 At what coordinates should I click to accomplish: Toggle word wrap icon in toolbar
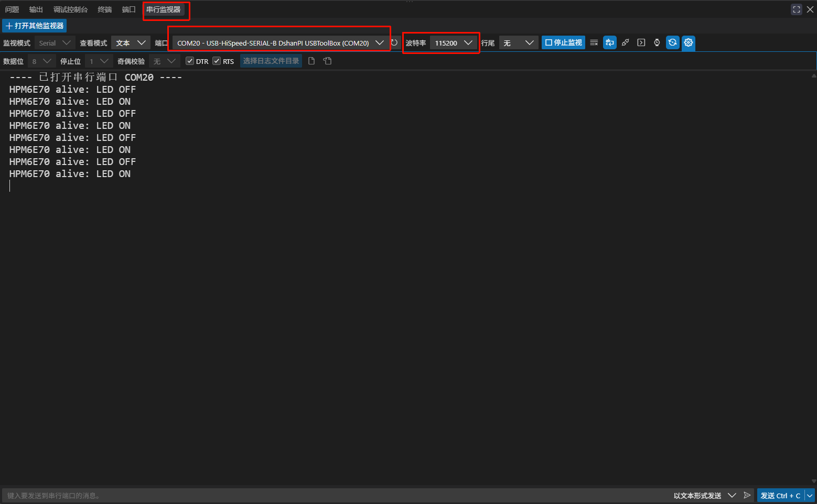tap(610, 43)
